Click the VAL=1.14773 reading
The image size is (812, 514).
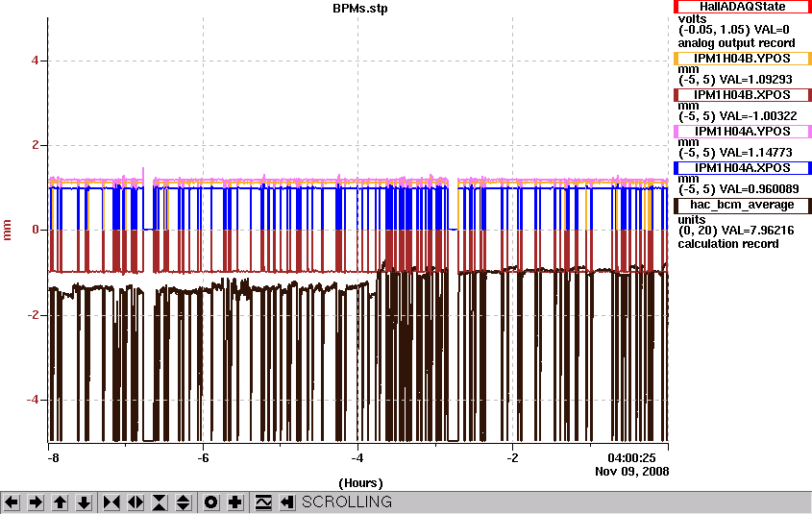(756, 153)
